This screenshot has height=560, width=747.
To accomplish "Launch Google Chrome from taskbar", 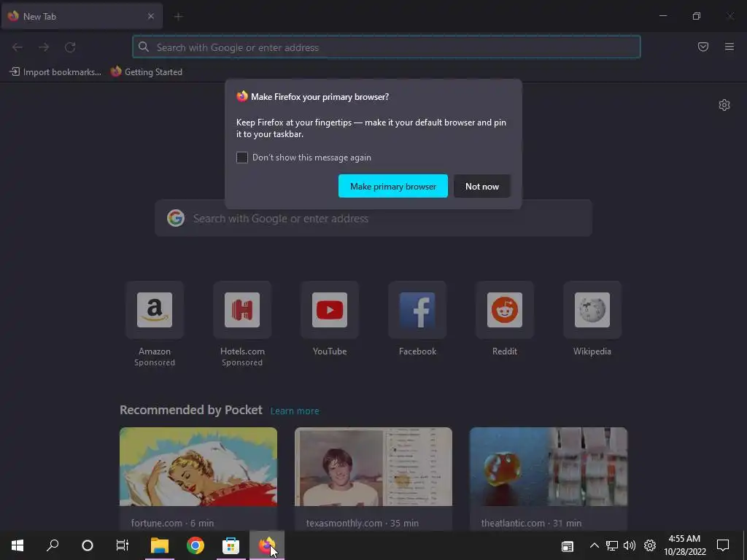I will (196, 545).
